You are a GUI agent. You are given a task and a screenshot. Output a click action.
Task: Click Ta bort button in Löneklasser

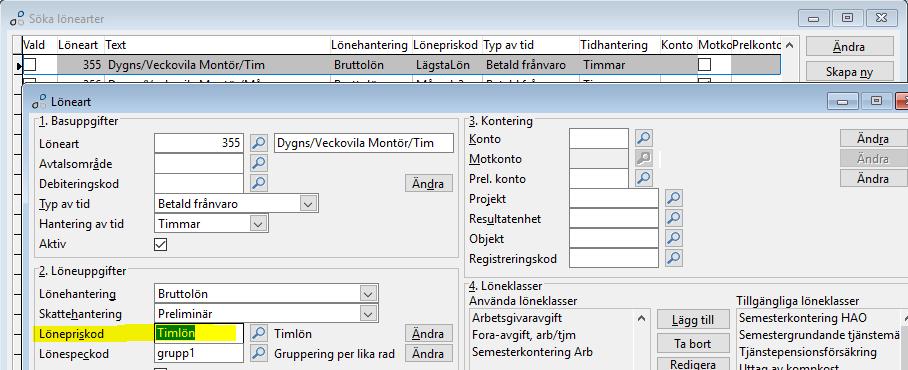pyautogui.click(x=693, y=343)
